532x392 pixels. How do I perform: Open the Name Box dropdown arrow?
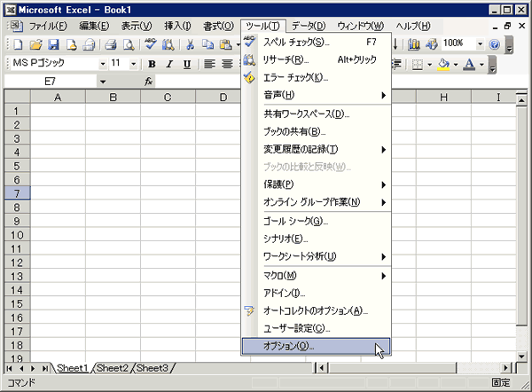(x=103, y=82)
